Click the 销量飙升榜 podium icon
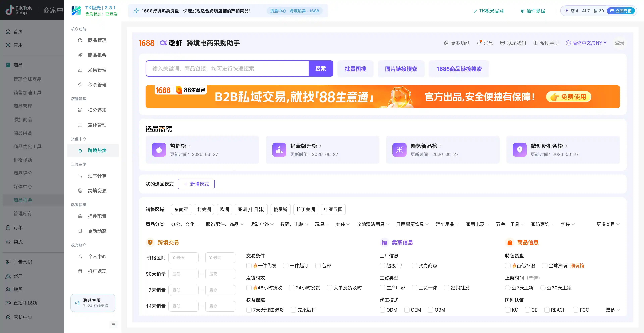The height and width of the screenshot is (333, 644). pyautogui.click(x=279, y=150)
